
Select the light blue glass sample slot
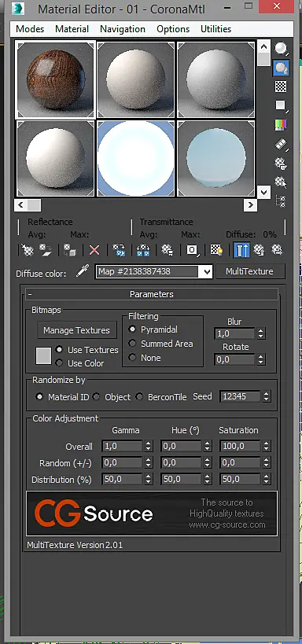click(x=215, y=158)
